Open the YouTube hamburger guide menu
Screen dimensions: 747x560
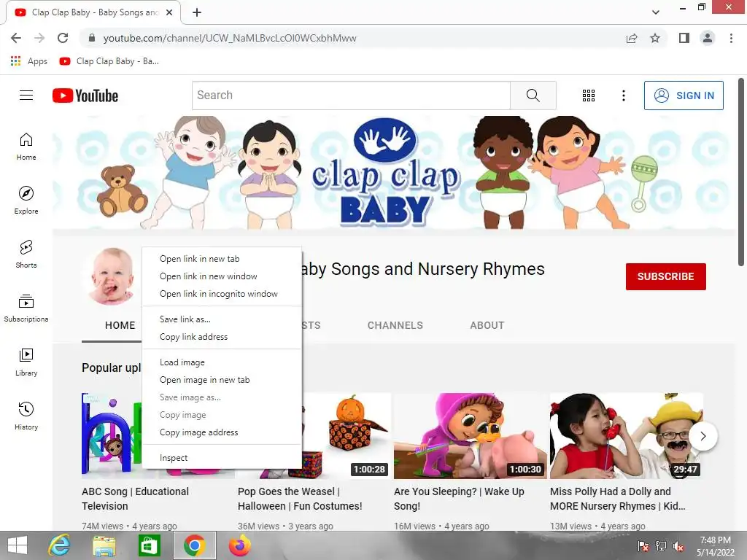coord(26,96)
